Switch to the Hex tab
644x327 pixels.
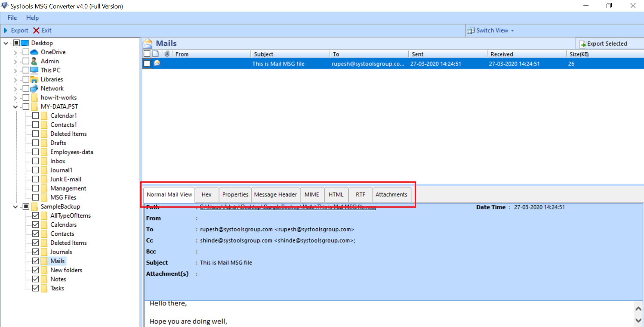(206, 195)
